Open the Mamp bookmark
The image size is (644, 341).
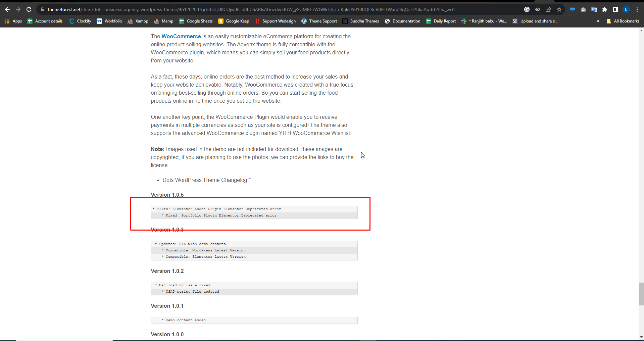click(x=164, y=21)
